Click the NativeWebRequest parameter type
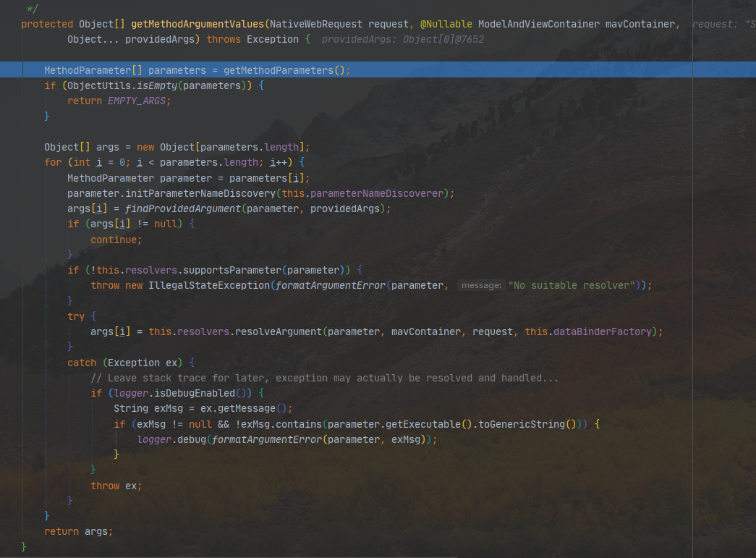 pyautogui.click(x=316, y=24)
